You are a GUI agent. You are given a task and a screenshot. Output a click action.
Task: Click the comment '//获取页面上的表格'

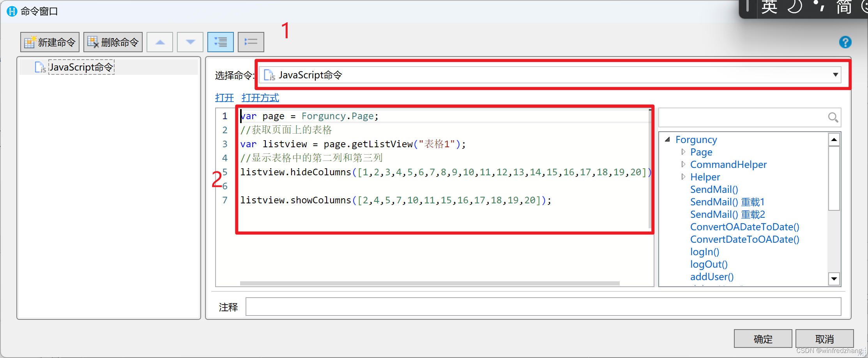[x=286, y=130]
